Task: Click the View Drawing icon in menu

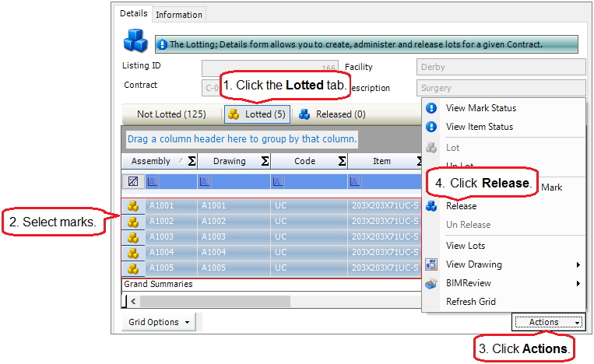Action: tap(431, 264)
